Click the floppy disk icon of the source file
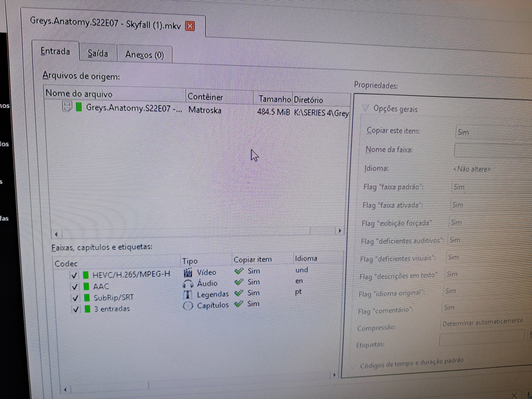532x399 pixels. click(66, 106)
